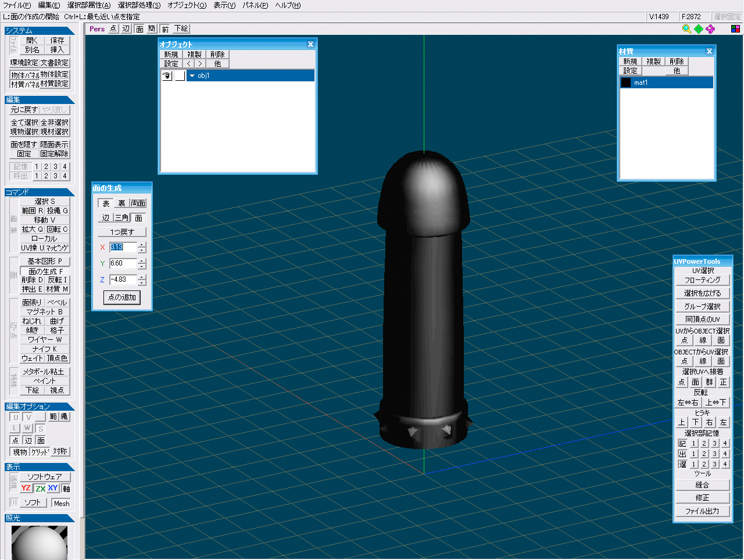744x560 pixels.
Task: Choose the 移動 V move command
Action: [x=45, y=220]
